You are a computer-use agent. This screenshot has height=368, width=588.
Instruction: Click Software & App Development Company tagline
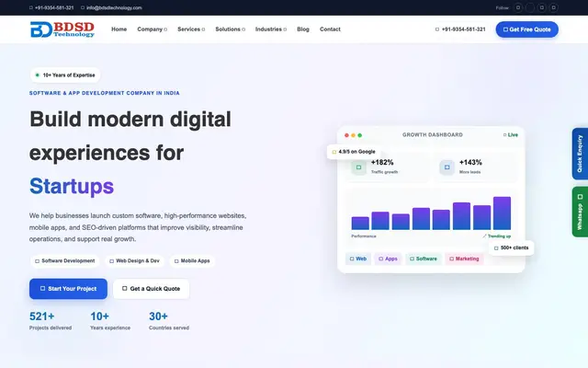[104, 93]
